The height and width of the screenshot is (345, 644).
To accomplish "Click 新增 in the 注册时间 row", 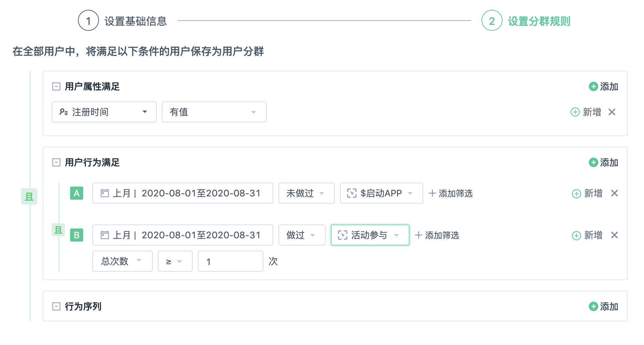I will click(586, 112).
